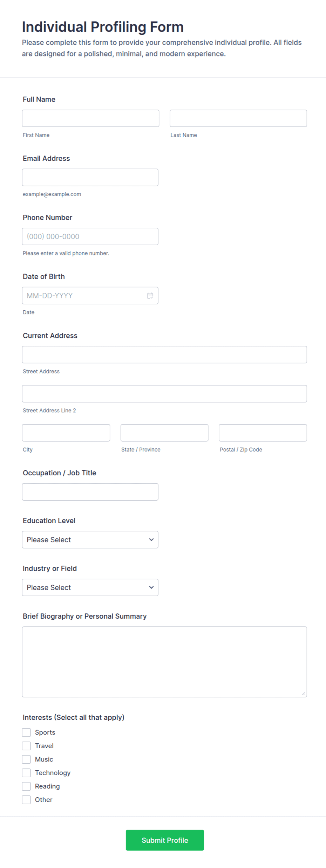
Task: Tick the Music checkbox
Action: click(x=26, y=759)
